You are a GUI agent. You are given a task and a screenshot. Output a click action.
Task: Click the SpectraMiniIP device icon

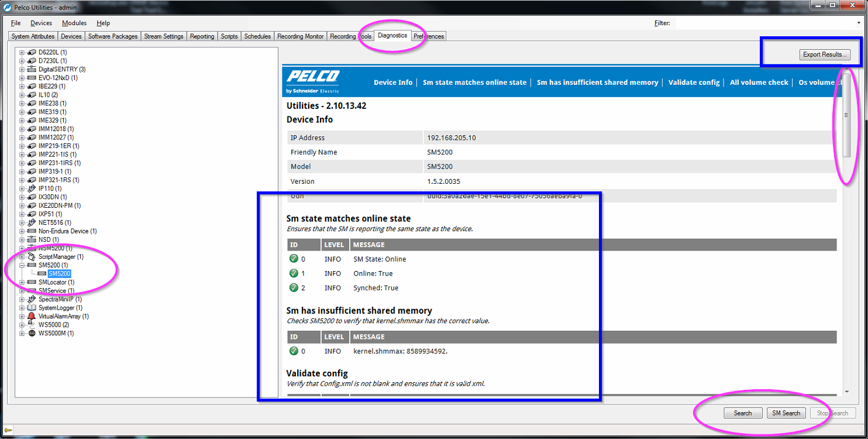pos(32,299)
